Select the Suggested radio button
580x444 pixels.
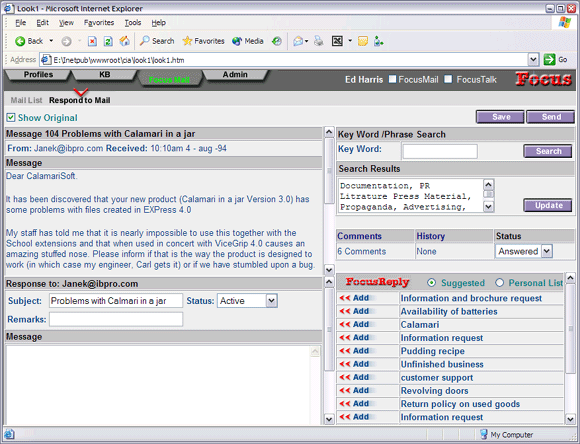[x=431, y=283]
